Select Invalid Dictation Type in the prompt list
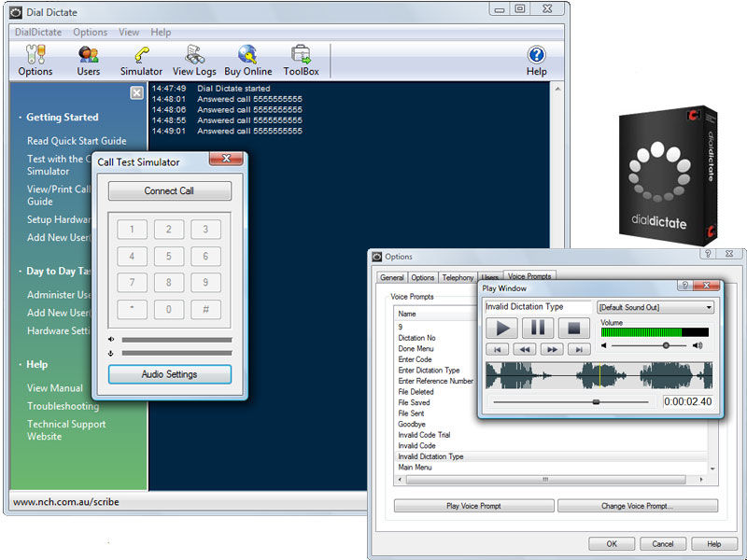747x560 pixels. pyautogui.click(x=430, y=456)
